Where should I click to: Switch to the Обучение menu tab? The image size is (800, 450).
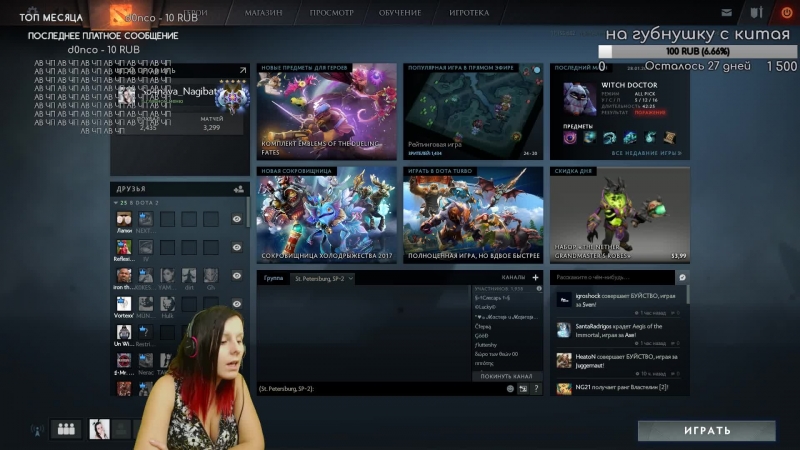pyautogui.click(x=400, y=13)
